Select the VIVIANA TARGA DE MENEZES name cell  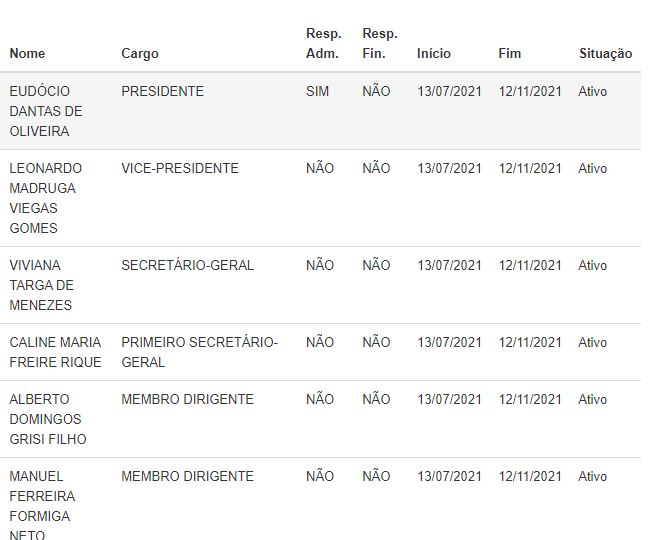click(x=41, y=285)
